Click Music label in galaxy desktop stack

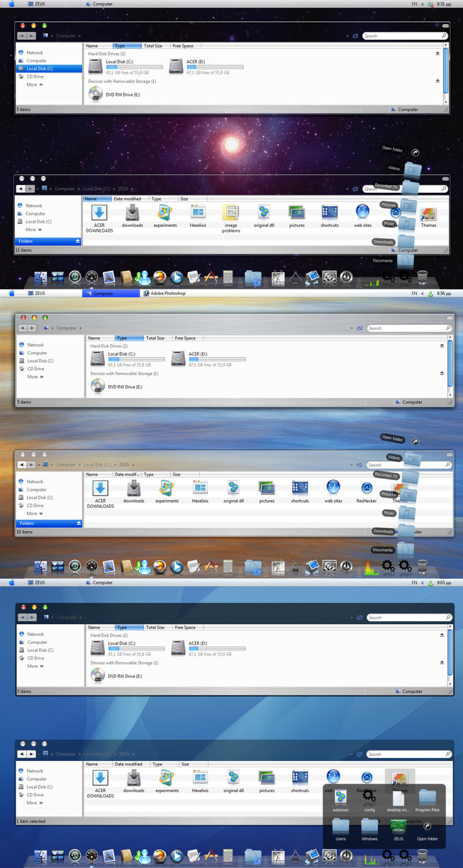[x=389, y=223]
